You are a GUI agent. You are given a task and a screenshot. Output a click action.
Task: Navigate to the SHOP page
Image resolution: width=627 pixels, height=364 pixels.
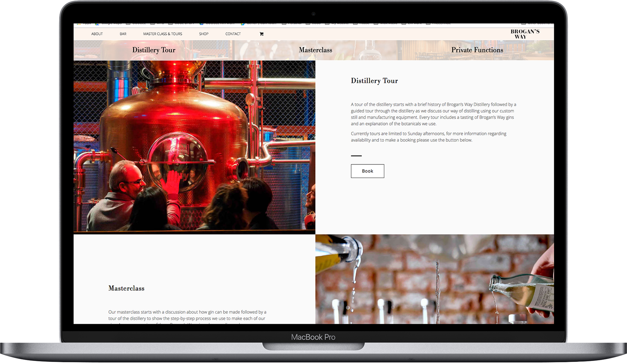pos(204,34)
